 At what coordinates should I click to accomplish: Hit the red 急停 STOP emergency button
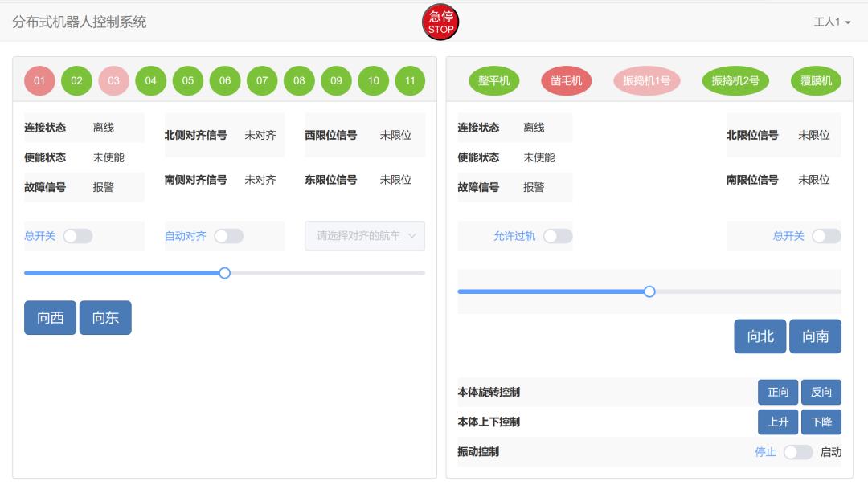coord(440,22)
